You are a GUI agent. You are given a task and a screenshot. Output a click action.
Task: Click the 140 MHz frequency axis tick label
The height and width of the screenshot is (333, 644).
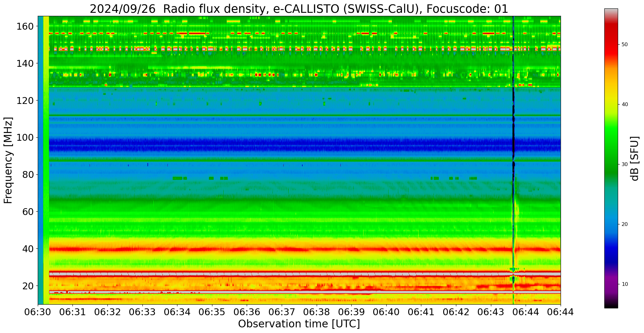coord(25,64)
